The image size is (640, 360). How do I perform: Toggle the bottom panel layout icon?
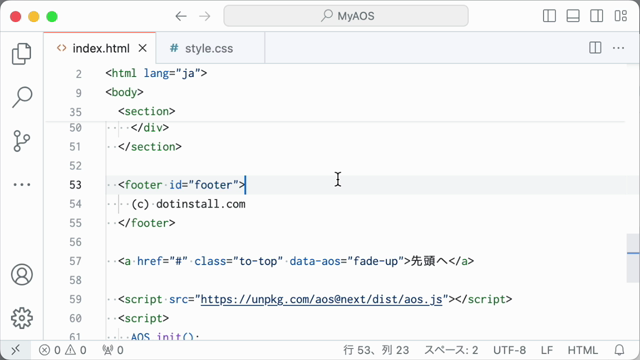pos(573,16)
